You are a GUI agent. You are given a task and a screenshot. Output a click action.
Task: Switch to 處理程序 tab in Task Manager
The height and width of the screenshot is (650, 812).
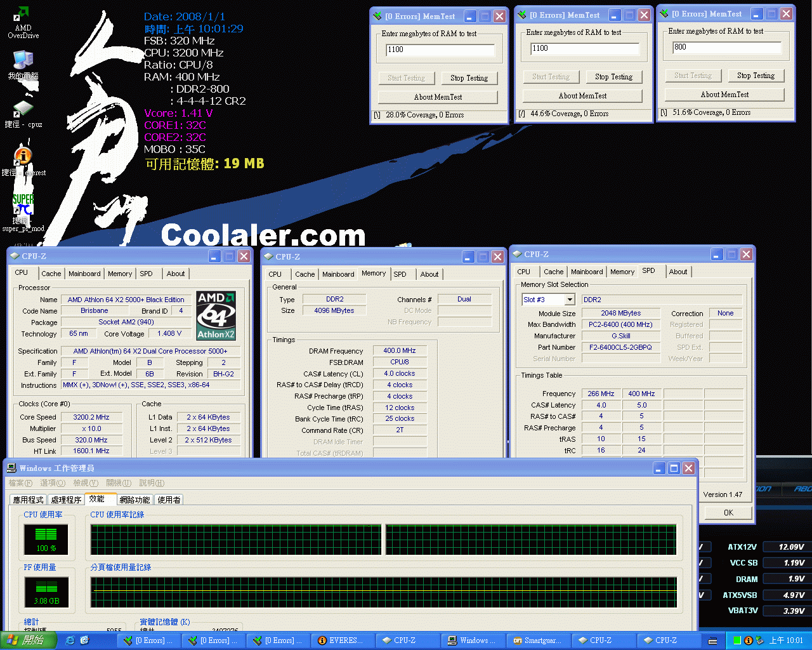(x=67, y=500)
